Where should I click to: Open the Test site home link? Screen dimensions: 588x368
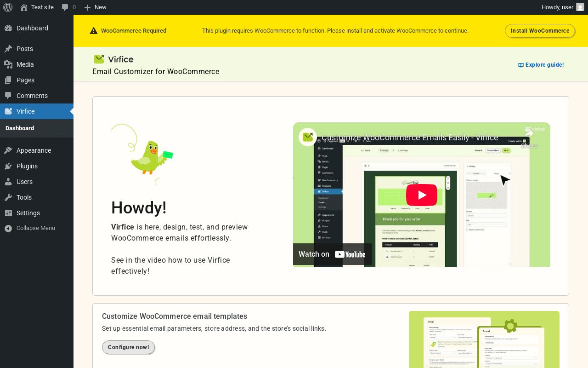point(37,7)
